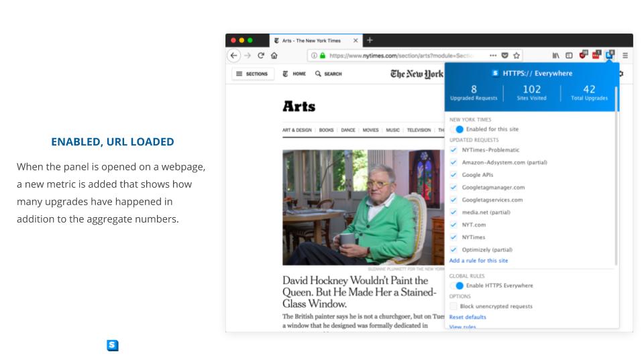Uncheck the media.net (partial) rule
644x362 pixels.
[x=453, y=213]
